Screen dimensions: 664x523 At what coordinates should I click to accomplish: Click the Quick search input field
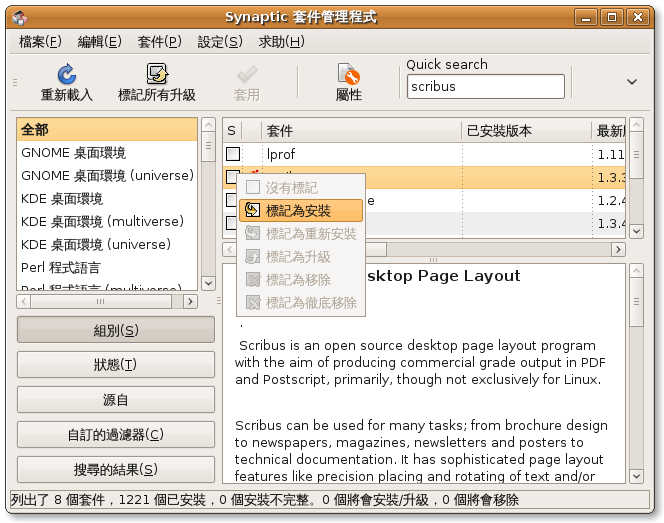click(x=486, y=87)
